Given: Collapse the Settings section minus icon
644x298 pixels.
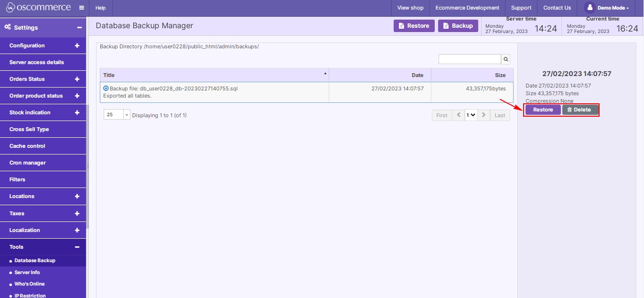Looking at the screenshot, I should pos(79,28).
